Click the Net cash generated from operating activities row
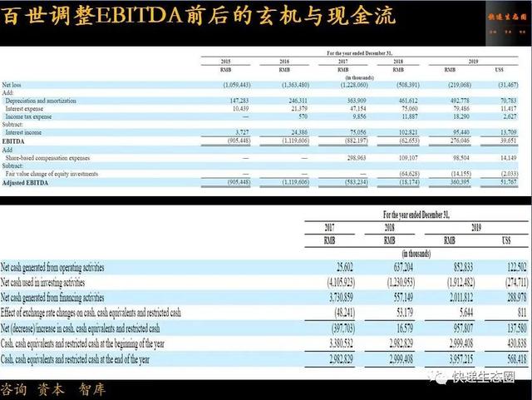 click(264, 267)
